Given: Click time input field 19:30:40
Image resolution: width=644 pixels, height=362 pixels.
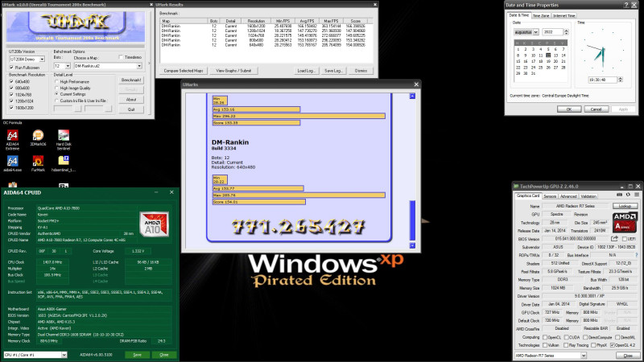Looking at the screenshot, I should [x=602, y=80].
